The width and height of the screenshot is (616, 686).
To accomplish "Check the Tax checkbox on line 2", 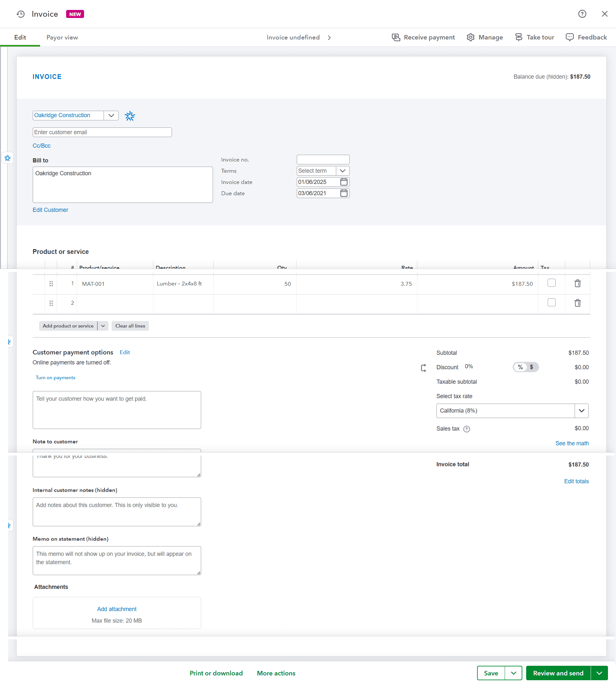I will (552, 302).
